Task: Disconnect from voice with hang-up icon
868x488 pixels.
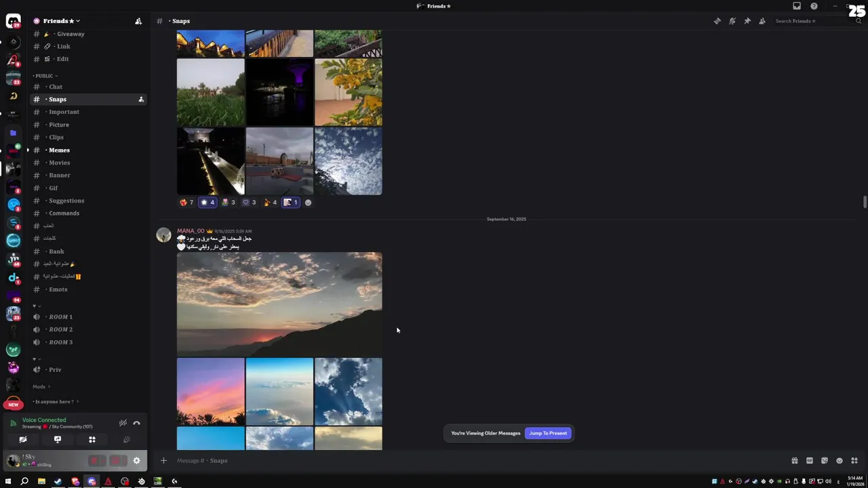Action: coord(136,423)
